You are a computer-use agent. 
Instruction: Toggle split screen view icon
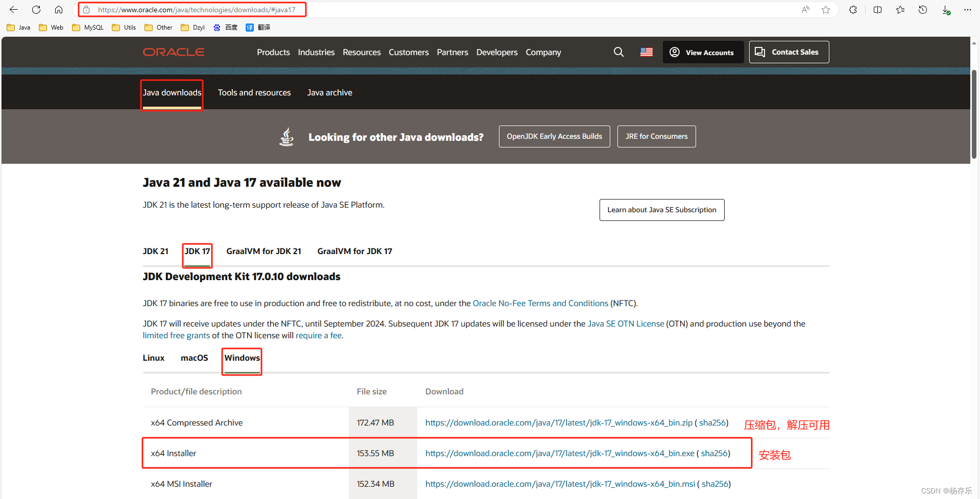click(x=878, y=10)
